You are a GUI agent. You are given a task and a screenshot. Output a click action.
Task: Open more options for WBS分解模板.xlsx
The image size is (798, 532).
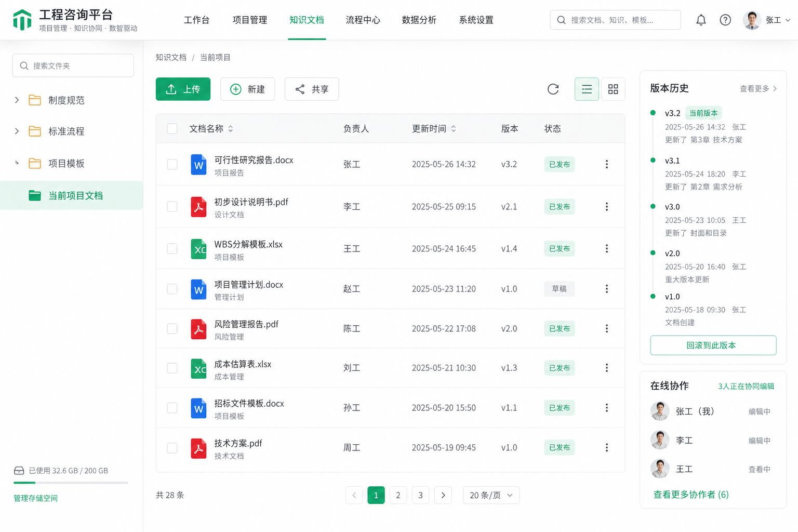coord(606,248)
